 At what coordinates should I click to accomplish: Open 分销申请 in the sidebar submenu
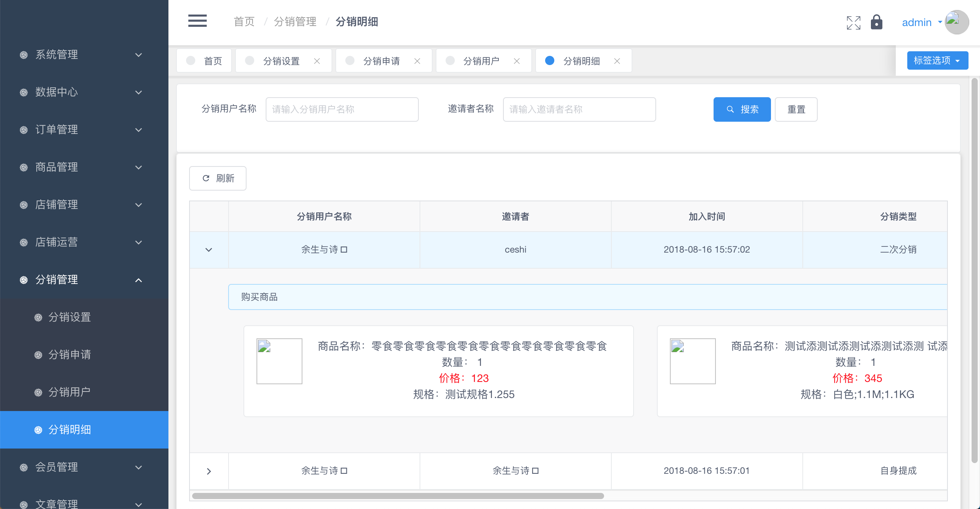pos(70,355)
